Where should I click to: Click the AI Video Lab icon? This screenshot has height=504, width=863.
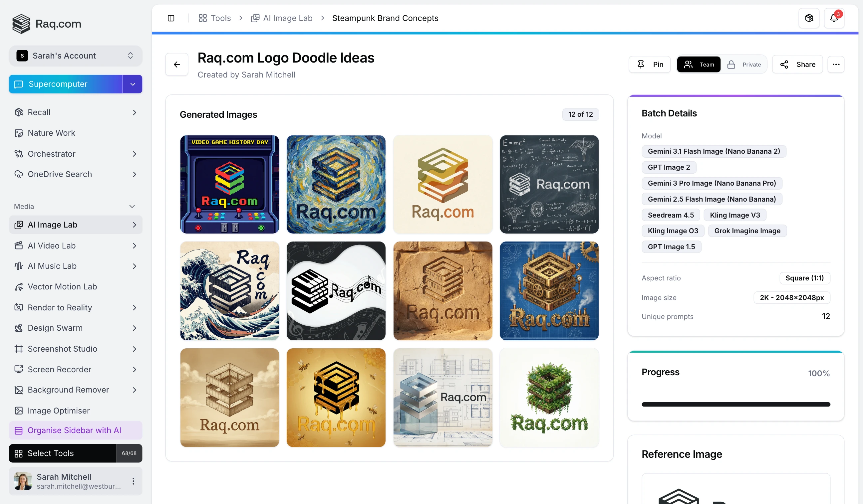pos(19,246)
